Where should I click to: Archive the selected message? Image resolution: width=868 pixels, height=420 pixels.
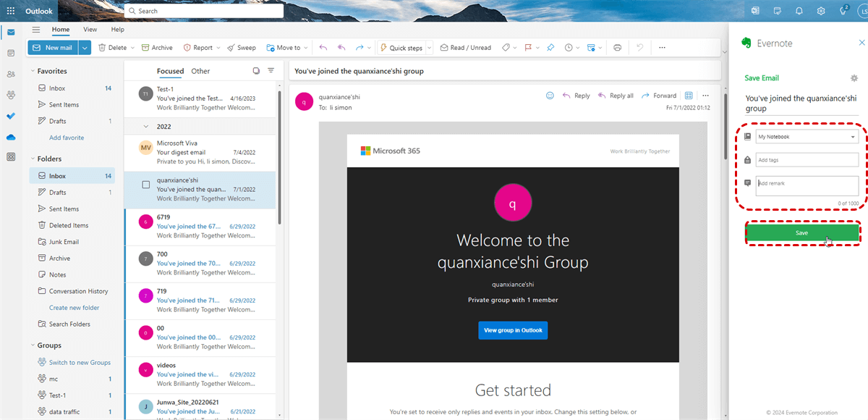(x=157, y=48)
